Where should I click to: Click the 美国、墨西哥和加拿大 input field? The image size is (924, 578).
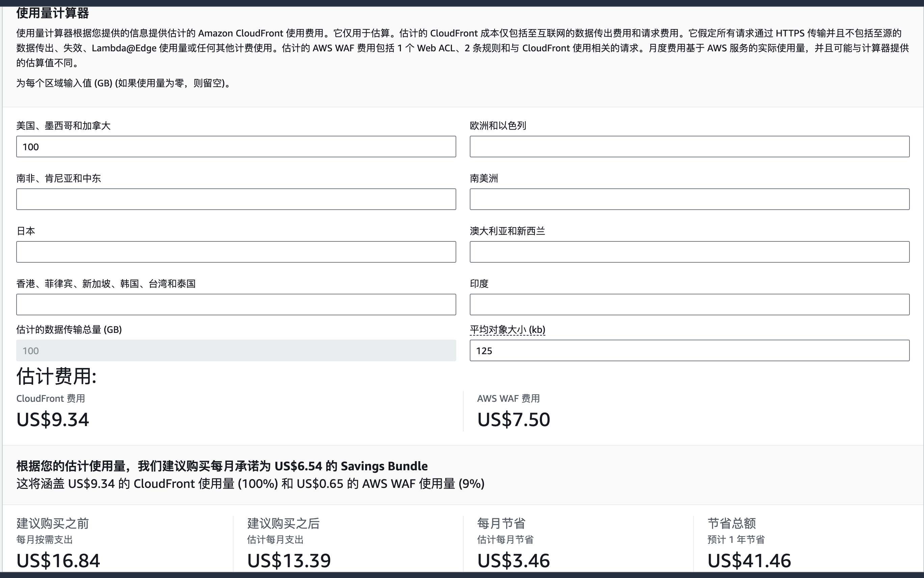(x=236, y=147)
